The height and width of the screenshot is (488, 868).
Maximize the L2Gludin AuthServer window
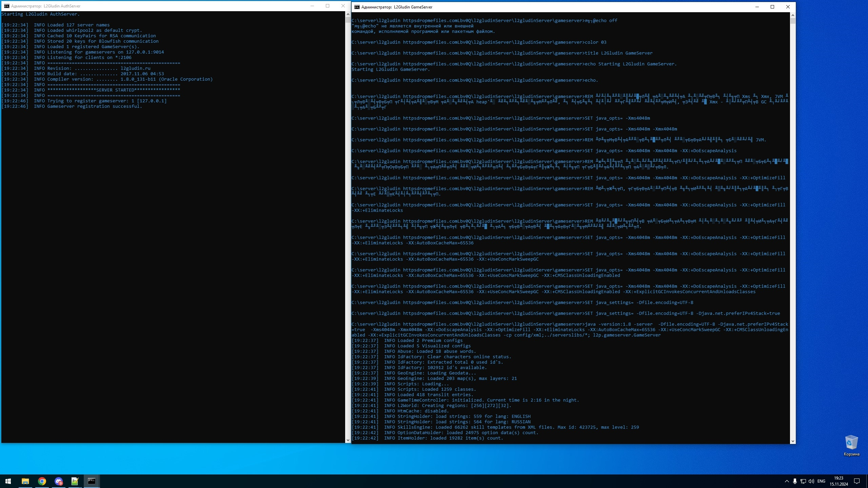(328, 6)
